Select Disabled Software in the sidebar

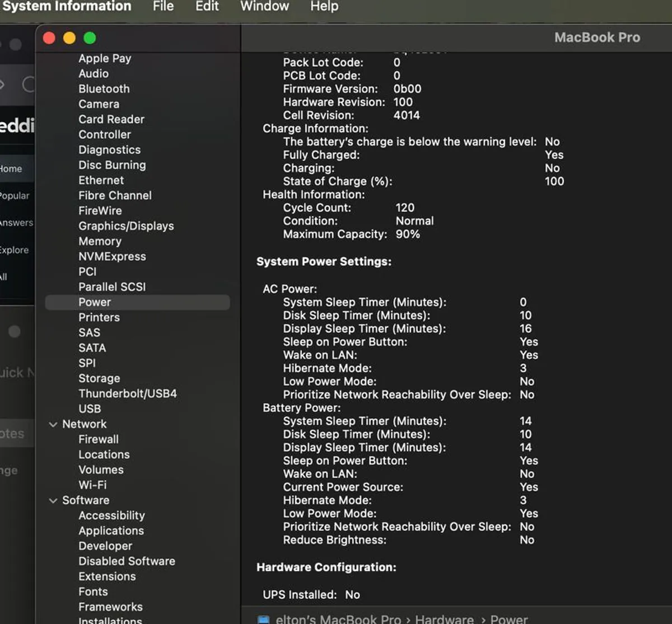(127, 561)
